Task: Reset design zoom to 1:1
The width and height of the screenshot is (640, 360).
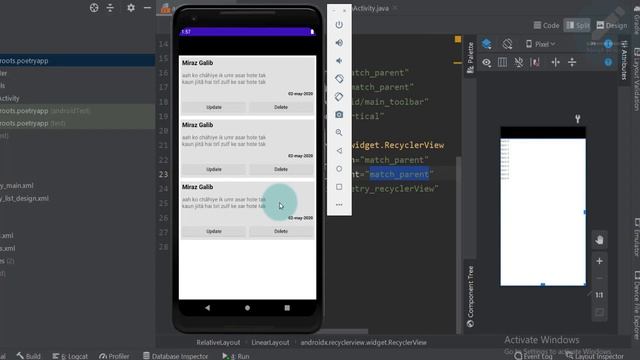Action: pos(599,295)
